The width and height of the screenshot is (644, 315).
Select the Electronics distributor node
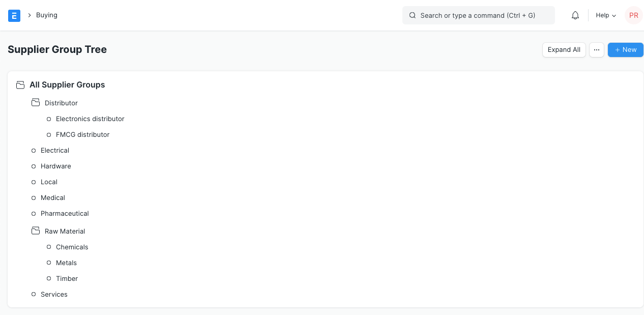tap(90, 119)
